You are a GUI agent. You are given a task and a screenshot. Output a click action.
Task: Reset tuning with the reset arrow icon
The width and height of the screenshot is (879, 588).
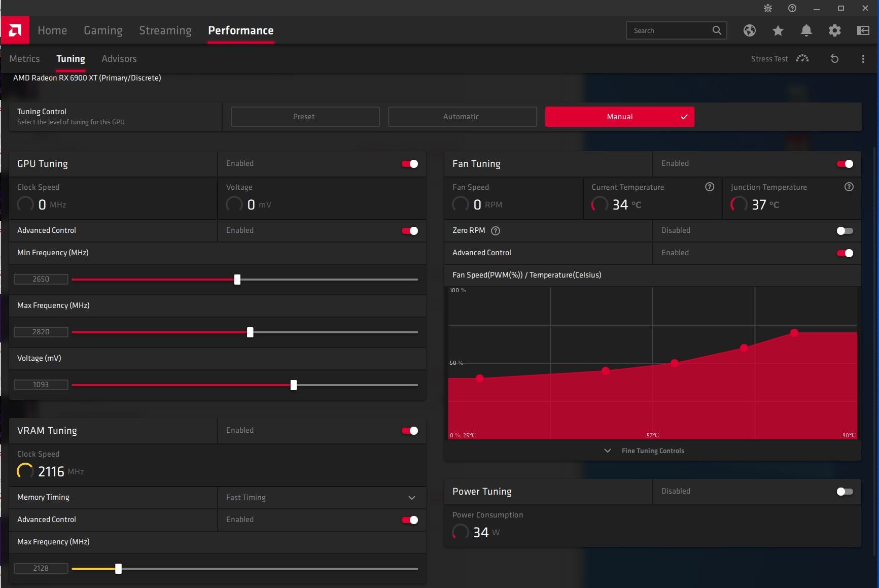click(834, 59)
